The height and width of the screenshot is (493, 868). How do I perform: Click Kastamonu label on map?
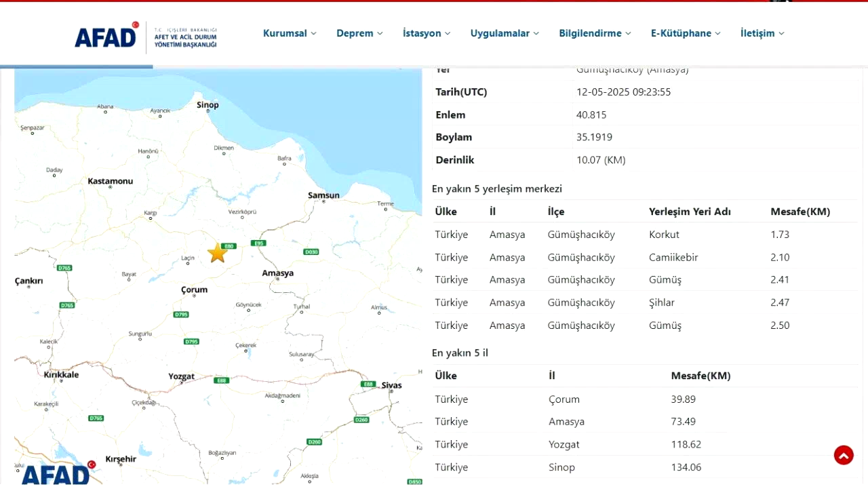(111, 181)
